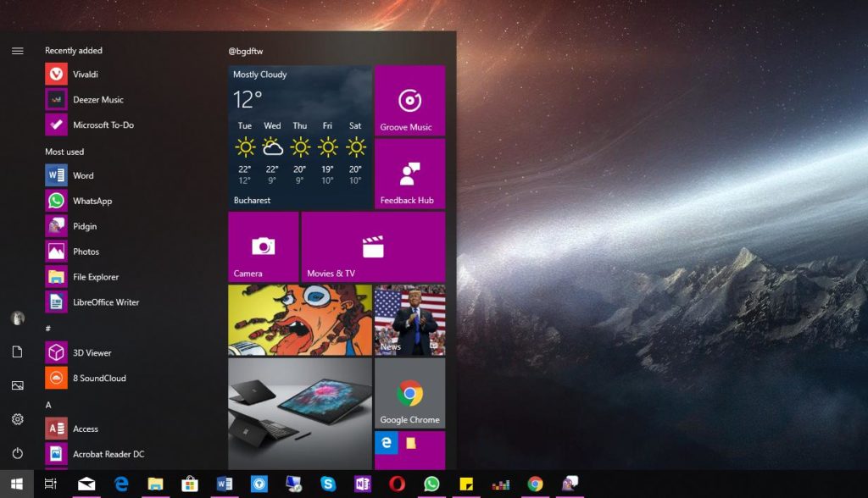Open Task View from the taskbar

[x=50, y=484]
